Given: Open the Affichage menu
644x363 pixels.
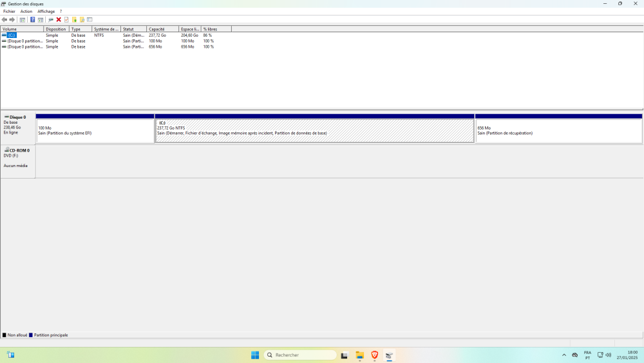Looking at the screenshot, I should 46,12.
